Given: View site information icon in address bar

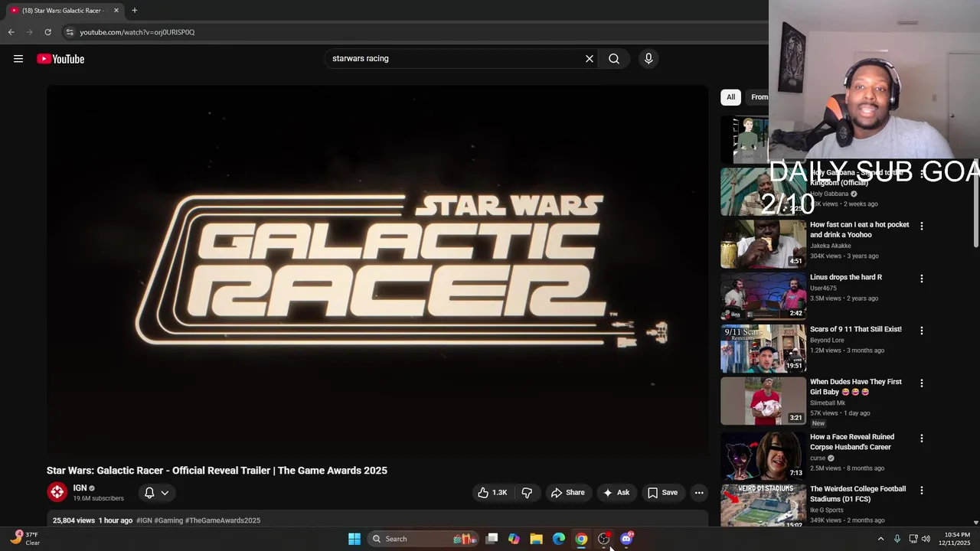Looking at the screenshot, I should pos(69,32).
